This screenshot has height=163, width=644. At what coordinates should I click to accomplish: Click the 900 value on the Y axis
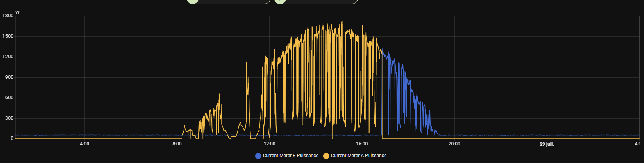click(9, 77)
